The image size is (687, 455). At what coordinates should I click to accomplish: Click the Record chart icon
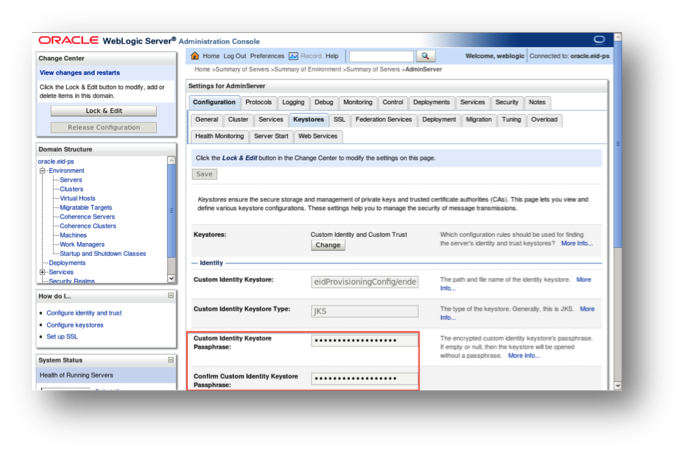[293, 56]
